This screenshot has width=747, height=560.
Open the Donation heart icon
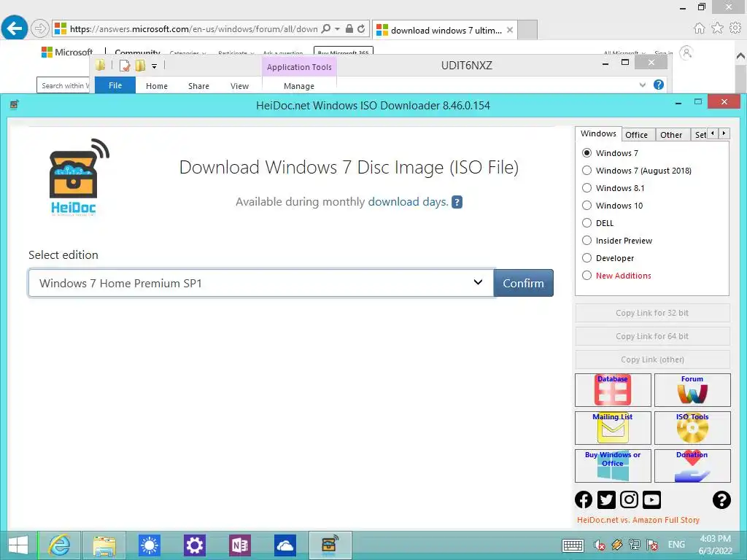[x=692, y=466]
